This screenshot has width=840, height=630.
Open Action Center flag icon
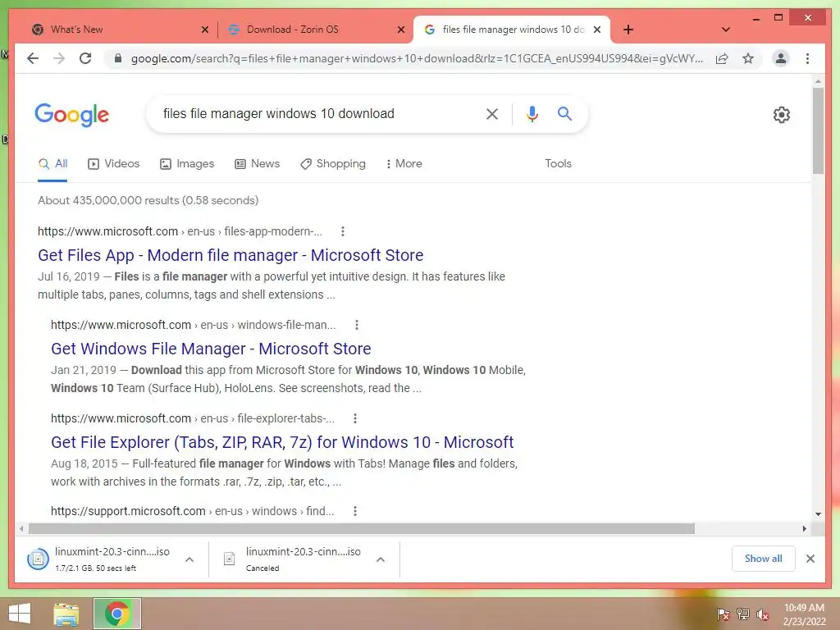click(724, 614)
